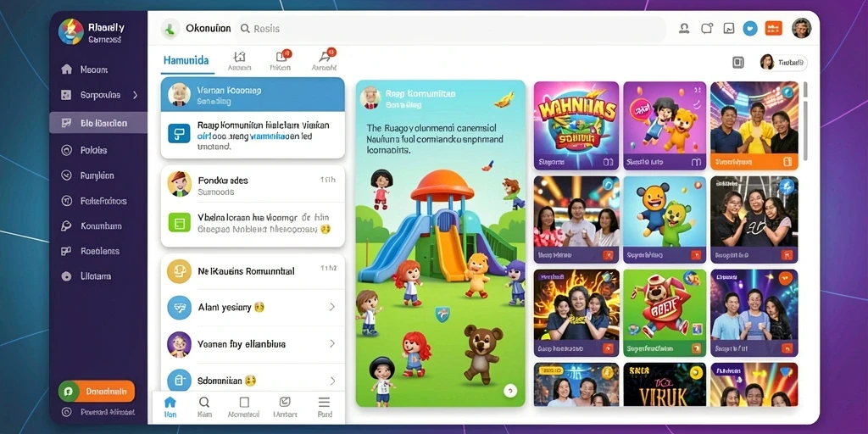
Task: Click the blue heart icon in top bar
Action: pos(750,28)
